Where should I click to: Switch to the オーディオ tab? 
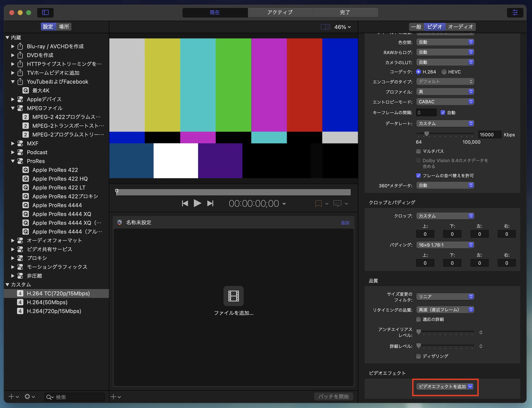click(x=460, y=27)
